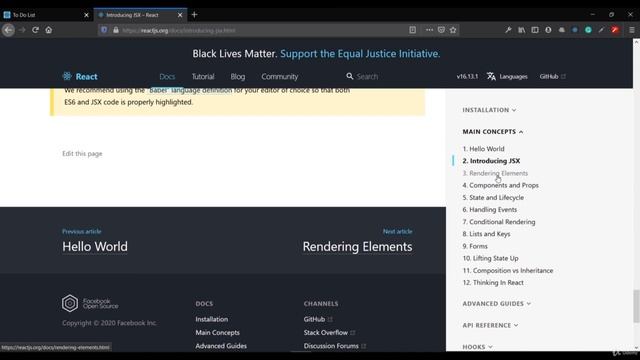Open 4. Components and Props

pos(500,185)
